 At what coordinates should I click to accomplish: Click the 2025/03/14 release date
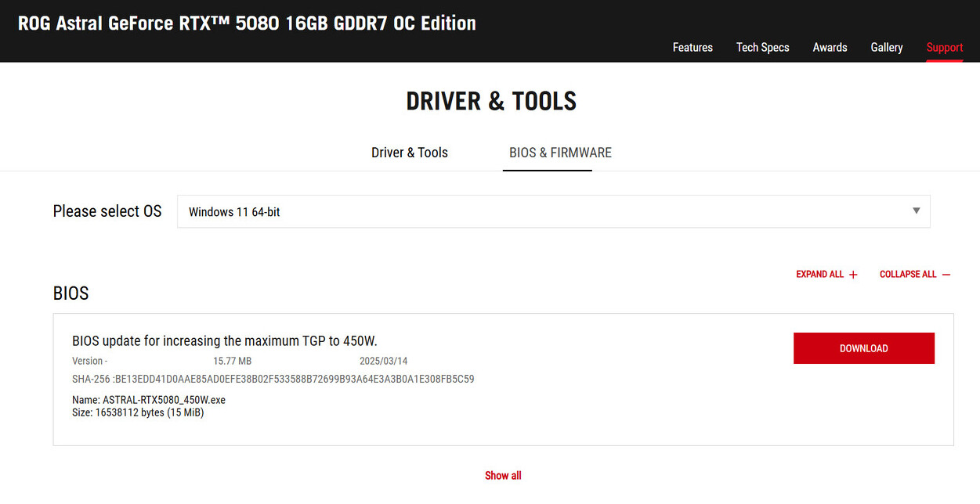click(383, 362)
